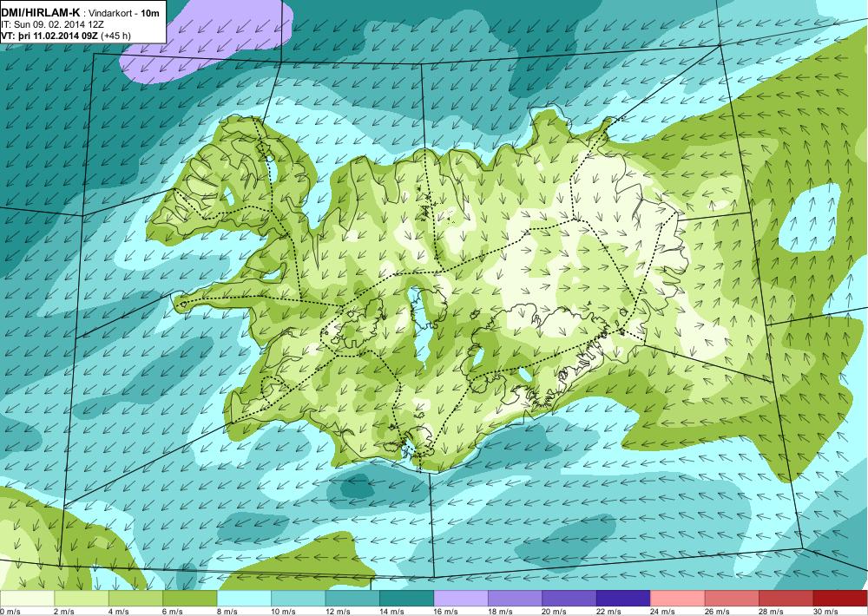This screenshot has height=616, width=868.
Task: Click the '12 m/s' legend label
Action: 338,612
